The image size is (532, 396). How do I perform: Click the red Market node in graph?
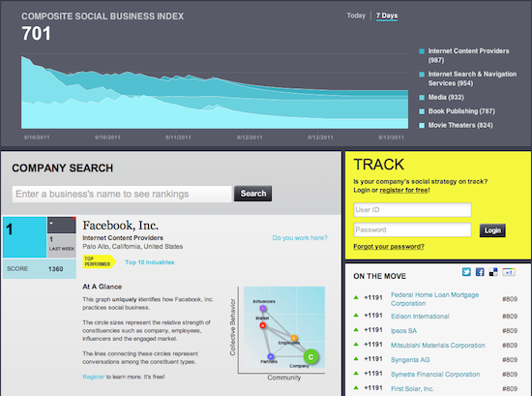262,325
